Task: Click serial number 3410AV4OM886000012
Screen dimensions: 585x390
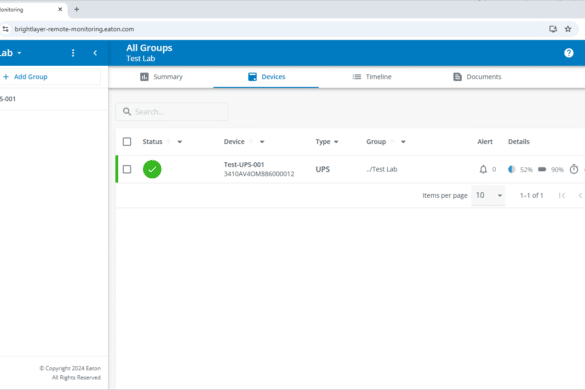Action: point(259,174)
